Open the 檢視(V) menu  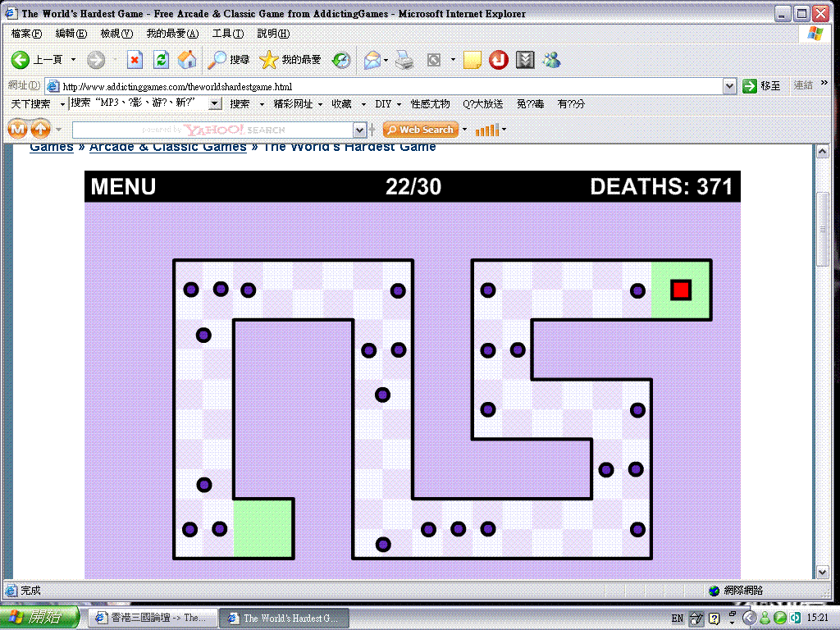(x=116, y=34)
